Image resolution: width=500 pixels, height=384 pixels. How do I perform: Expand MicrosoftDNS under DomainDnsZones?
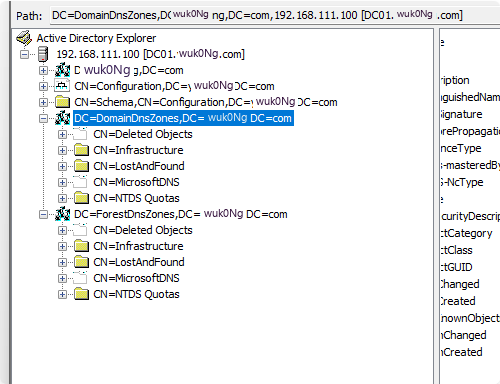pyautogui.click(x=62, y=182)
